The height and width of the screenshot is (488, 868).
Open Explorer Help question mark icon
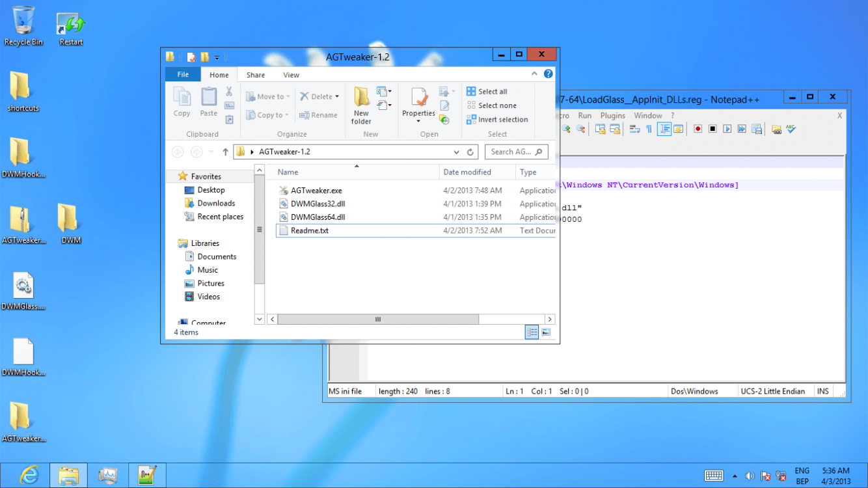point(549,74)
